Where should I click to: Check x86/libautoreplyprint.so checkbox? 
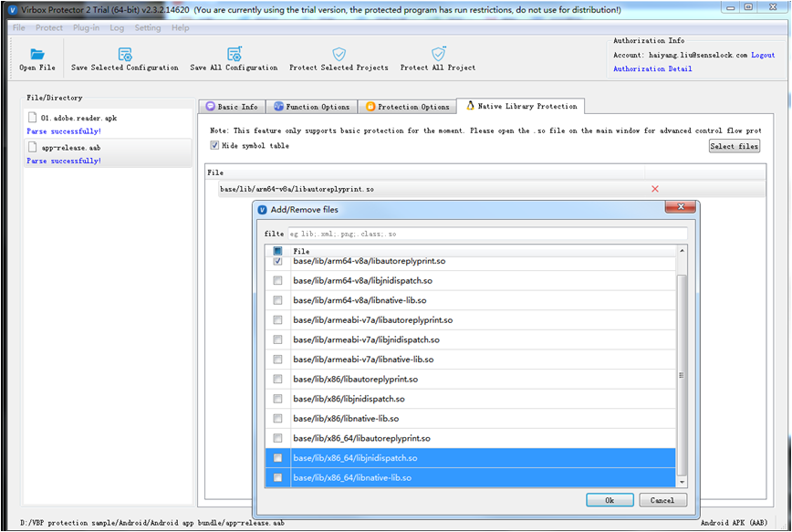pos(277,379)
